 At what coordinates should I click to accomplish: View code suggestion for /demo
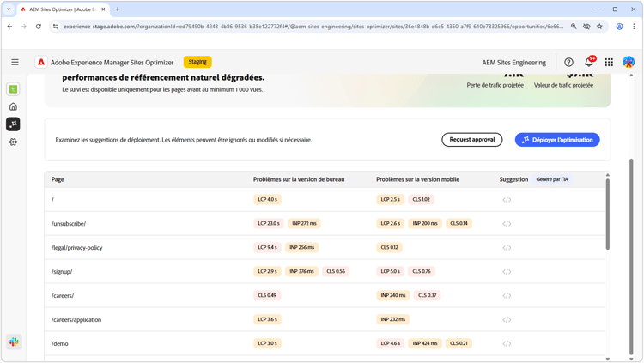pos(507,344)
